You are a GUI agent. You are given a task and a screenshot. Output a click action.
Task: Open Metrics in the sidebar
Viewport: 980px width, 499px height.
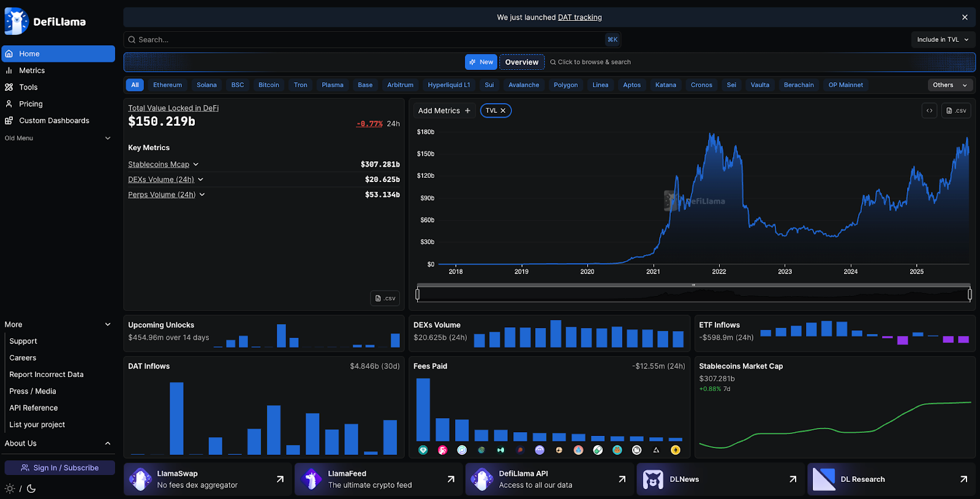coord(32,70)
